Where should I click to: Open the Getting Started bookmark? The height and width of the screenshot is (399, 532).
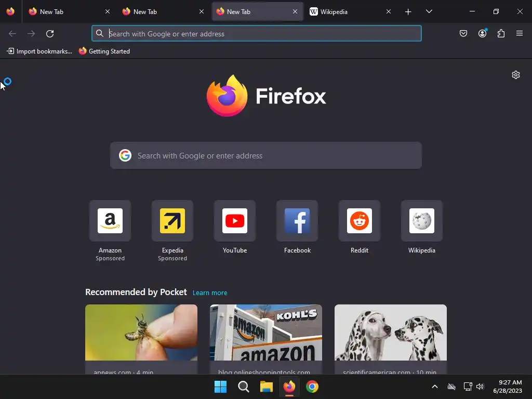point(104,51)
